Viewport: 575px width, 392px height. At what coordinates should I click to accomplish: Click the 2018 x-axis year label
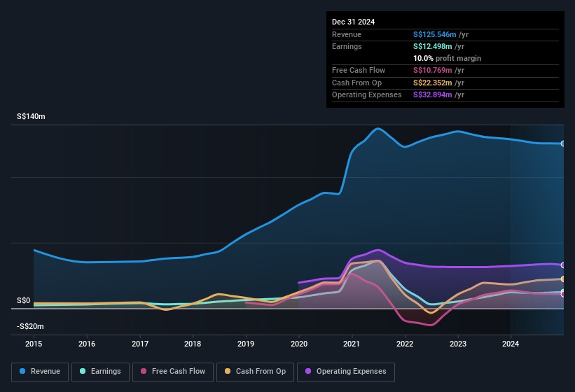click(193, 344)
